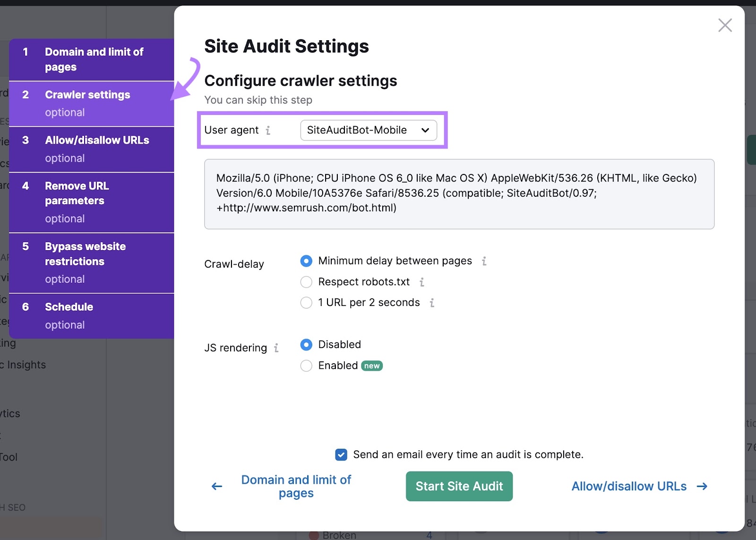This screenshot has width=756, height=540.
Task: Select 1 URL per 2 seconds crawl-delay
Action: click(306, 303)
